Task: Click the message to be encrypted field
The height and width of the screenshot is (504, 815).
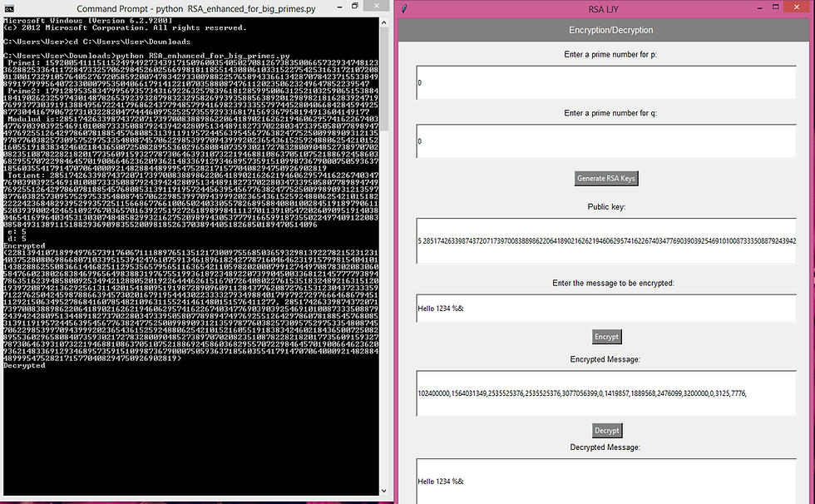Action: click(x=606, y=308)
